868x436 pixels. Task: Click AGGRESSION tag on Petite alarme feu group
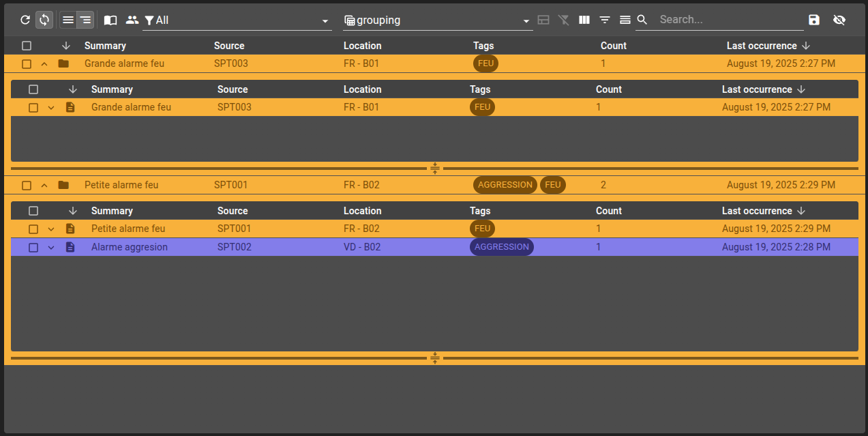(505, 185)
